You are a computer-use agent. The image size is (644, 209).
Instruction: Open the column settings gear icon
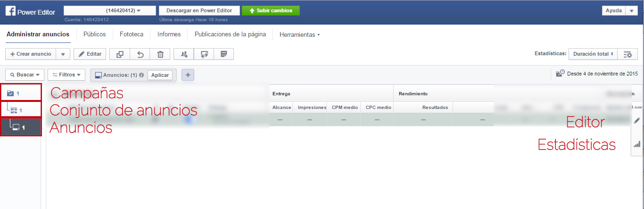click(x=627, y=54)
